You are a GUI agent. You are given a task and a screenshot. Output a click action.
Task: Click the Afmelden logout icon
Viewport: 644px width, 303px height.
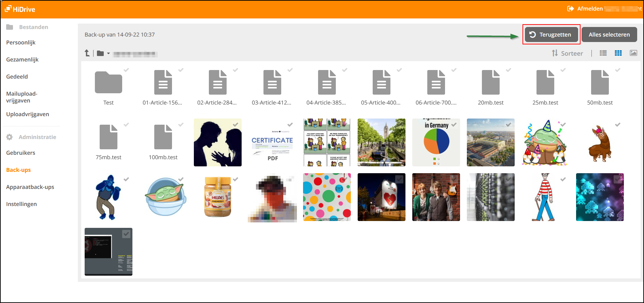pyautogui.click(x=570, y=9)
